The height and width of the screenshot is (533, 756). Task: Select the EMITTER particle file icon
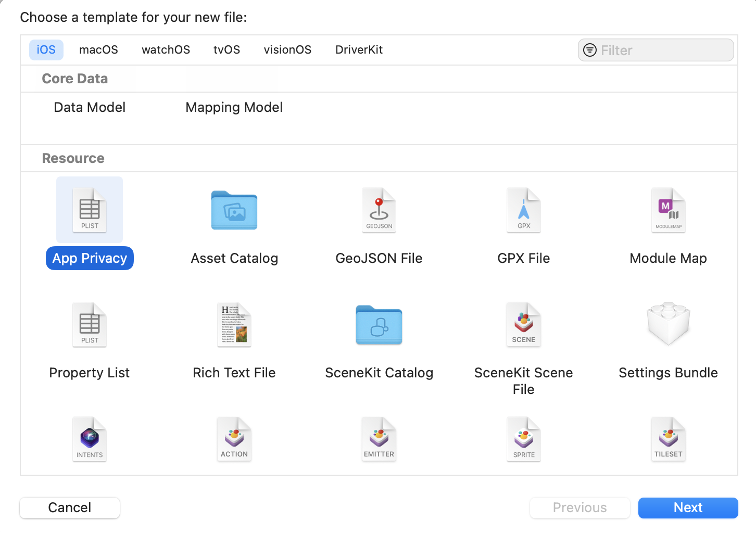pyautogui.click(x=379, y=439)
